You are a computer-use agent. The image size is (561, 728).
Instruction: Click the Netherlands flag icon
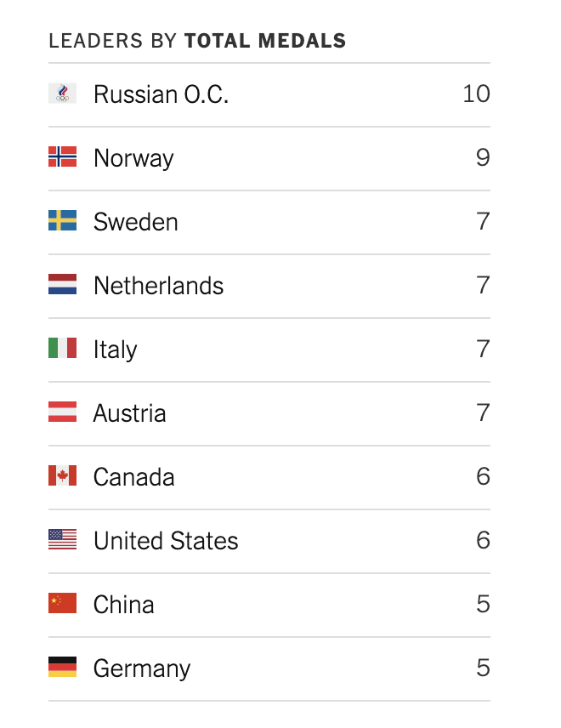[62, 285]
